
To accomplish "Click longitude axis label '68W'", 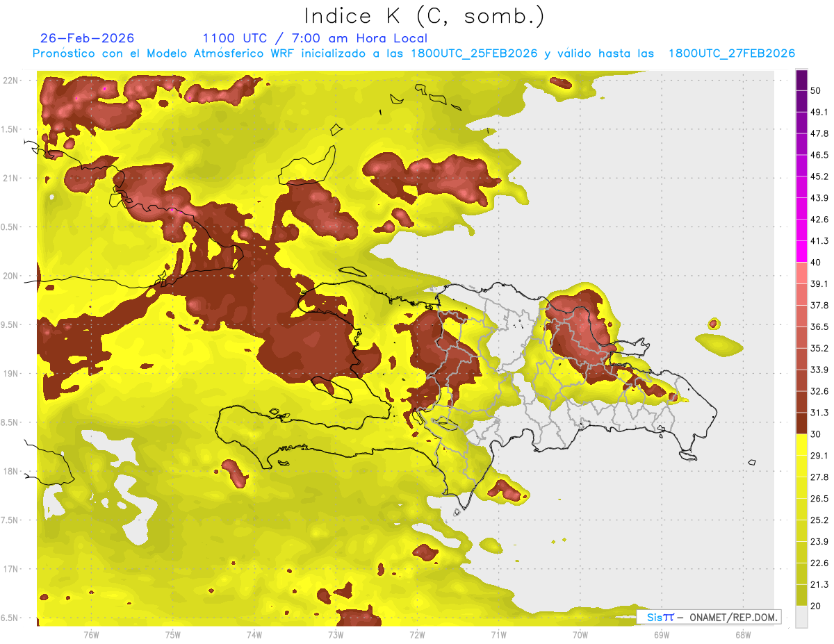I will 743,635.
